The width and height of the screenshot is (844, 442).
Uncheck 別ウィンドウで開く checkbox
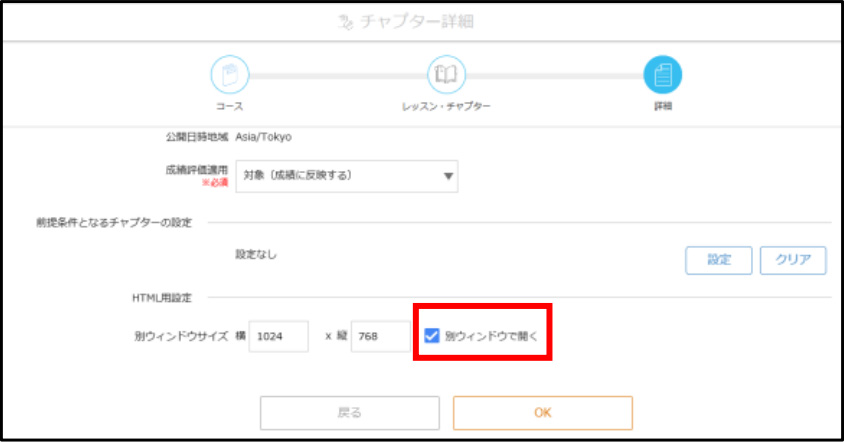pos(432,335)
